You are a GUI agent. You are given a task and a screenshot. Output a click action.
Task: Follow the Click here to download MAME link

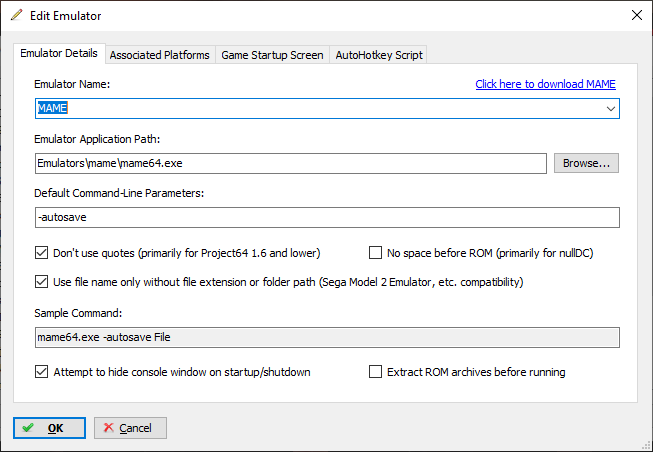546,84
